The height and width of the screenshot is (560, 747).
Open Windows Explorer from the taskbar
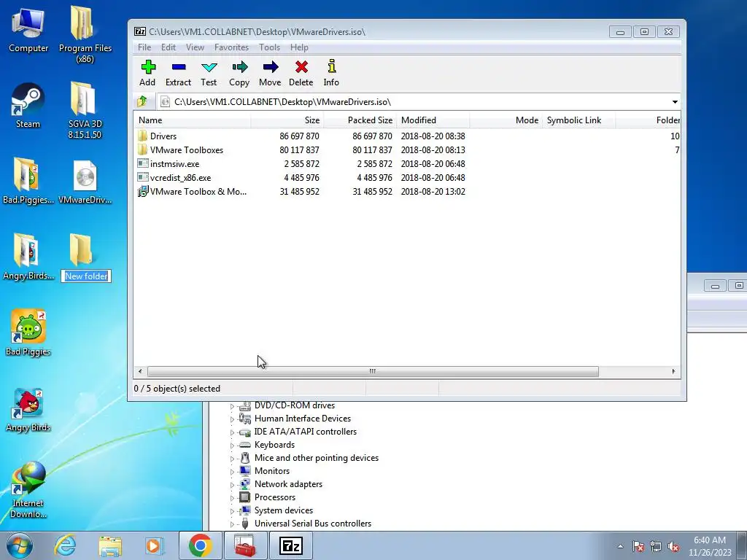110,545
